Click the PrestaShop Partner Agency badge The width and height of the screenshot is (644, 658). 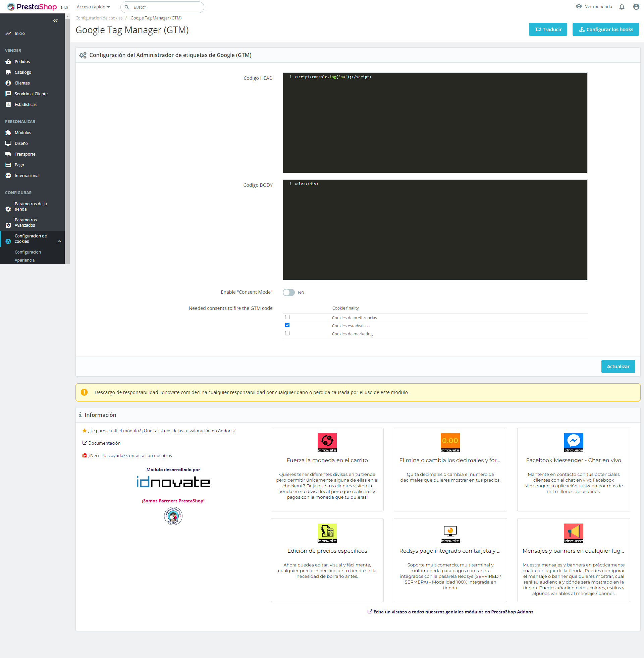[173, 516]
